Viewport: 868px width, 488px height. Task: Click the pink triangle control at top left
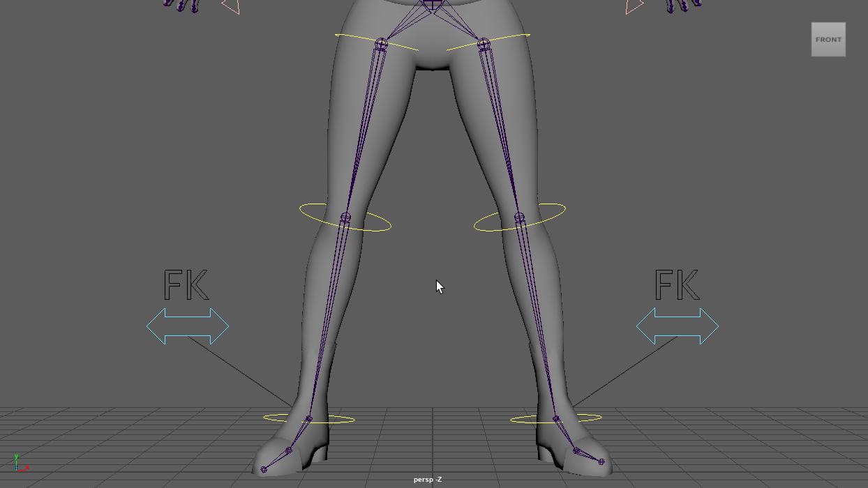coord(232,6)
